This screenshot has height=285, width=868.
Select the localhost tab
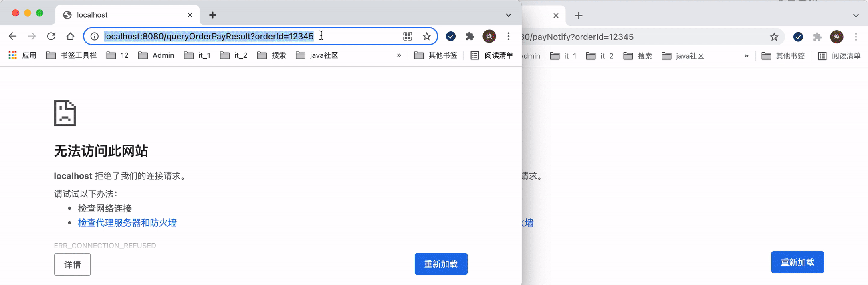[x=127, y=15]
